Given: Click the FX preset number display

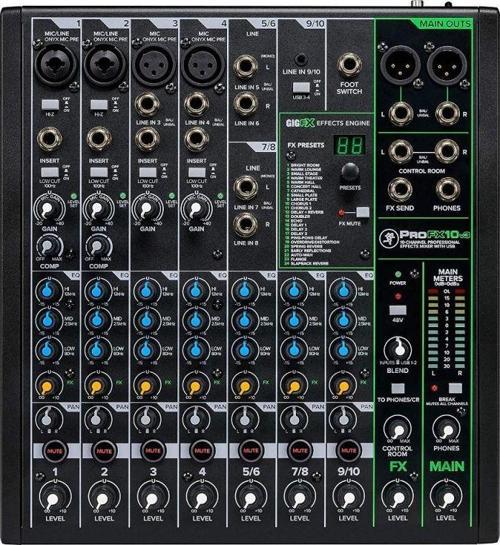Looking at the screenshot, I should (x=350, y=145).
